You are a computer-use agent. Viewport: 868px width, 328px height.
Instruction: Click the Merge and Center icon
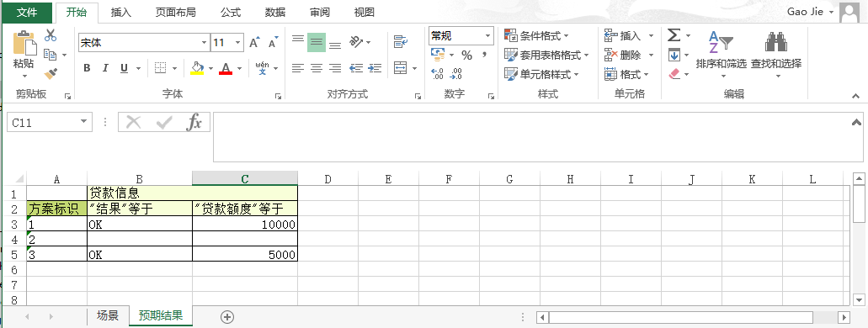(400, 68)
